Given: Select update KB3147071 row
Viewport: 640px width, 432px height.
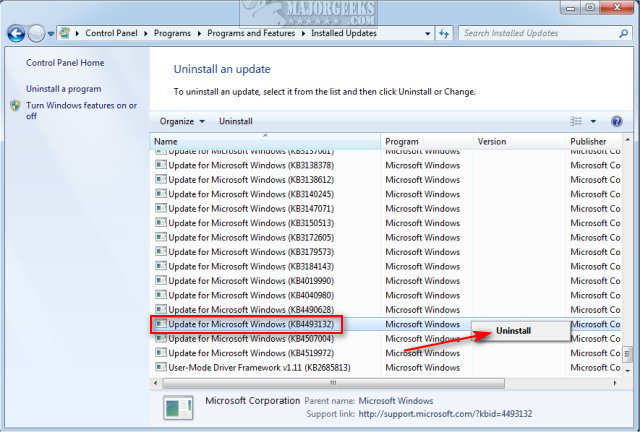Looking at the screenshot, I should click(387, 209).
